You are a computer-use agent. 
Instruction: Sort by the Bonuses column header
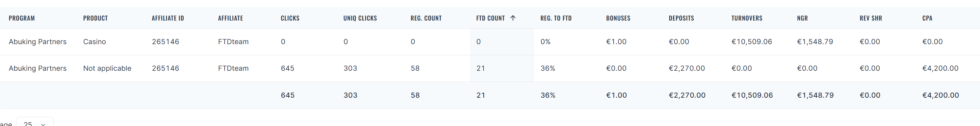tap(618, 18)
